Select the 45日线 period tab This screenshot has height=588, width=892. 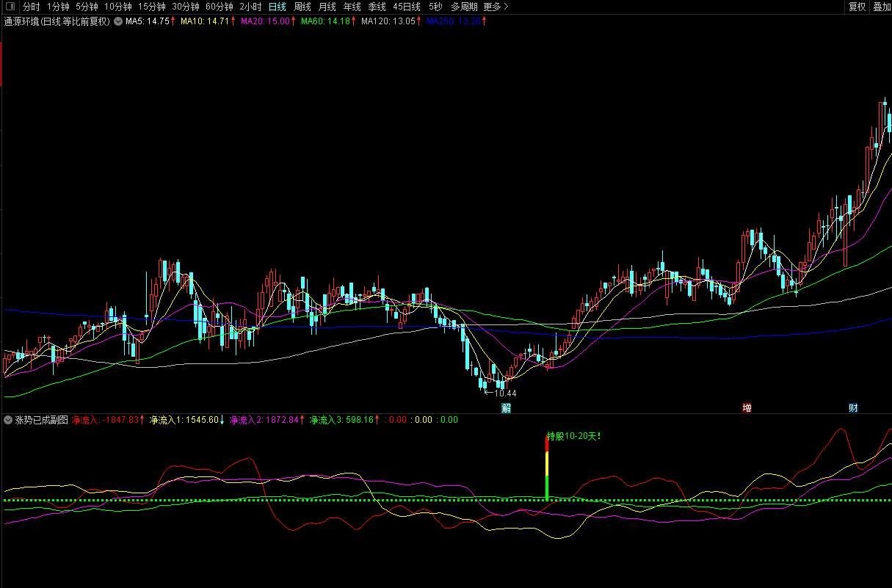coord(407,7)
